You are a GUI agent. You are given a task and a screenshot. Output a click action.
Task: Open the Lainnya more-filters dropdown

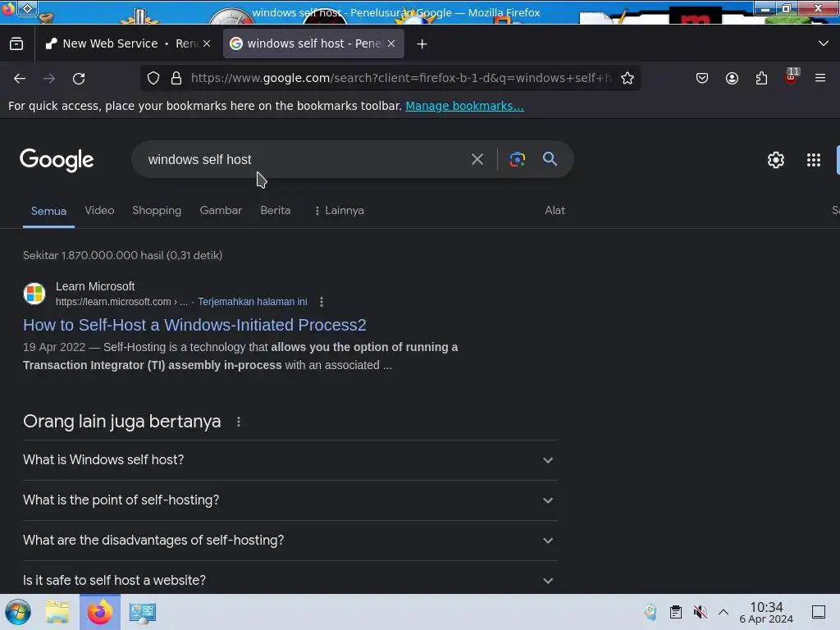pyautogui.click(x=339, y=211)
